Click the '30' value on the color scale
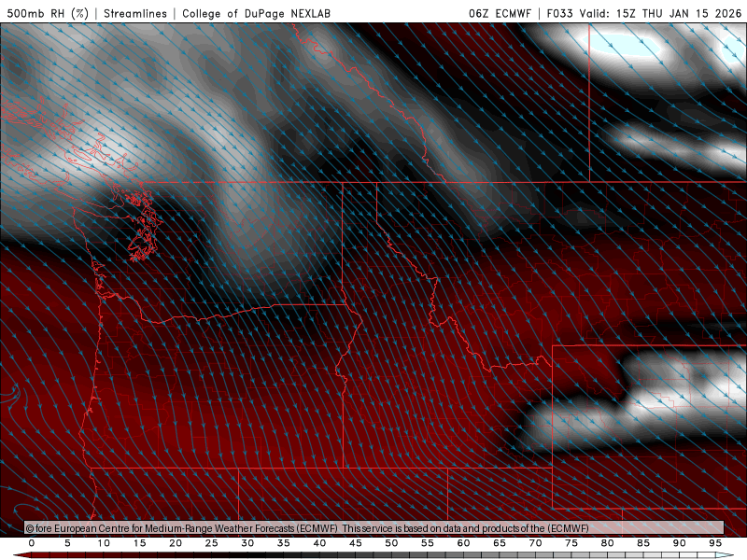The image size is (747, 560). [x=247, y=543]
